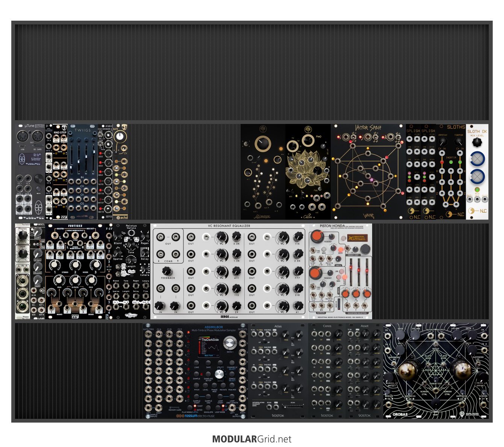Click the Vortices stereo channel 1 knob

click(54, 264)
